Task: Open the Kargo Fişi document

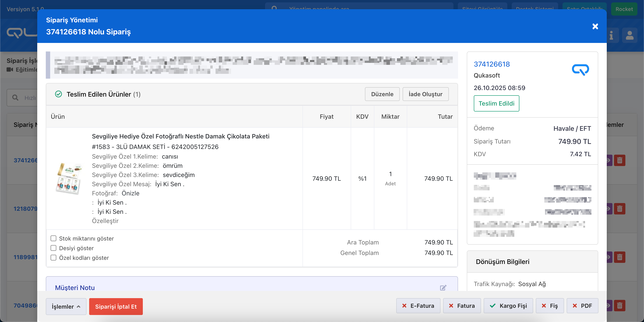Action: click(x=508, y=306)
